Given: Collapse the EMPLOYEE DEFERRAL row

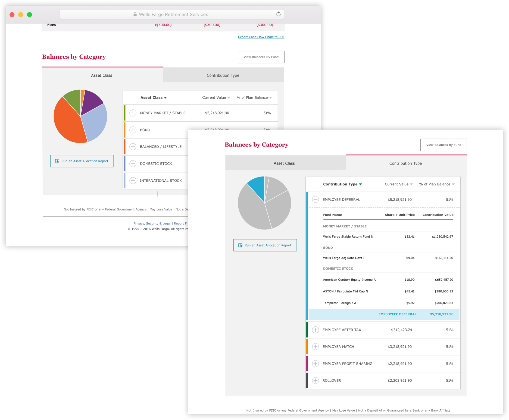Looking at the screenshot, I should 315,200.
